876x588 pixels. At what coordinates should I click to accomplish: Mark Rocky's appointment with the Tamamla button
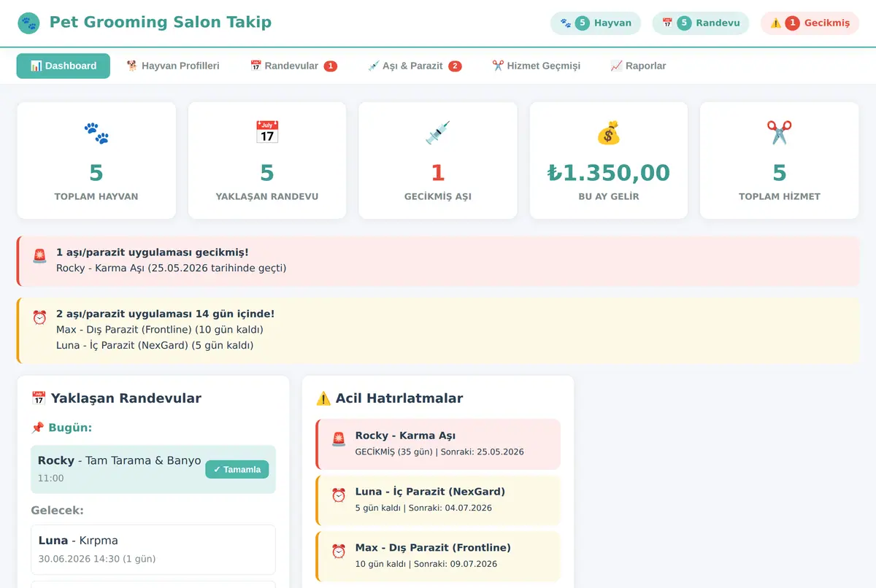(x=237, y=469)
